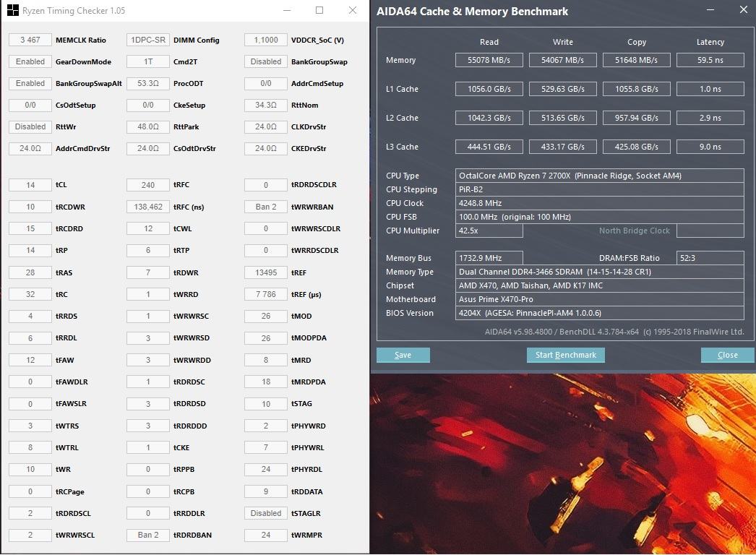Click the Cmd2T 1T value field
The height and width of the screenshot is (555, 756).
pos(148,61)
